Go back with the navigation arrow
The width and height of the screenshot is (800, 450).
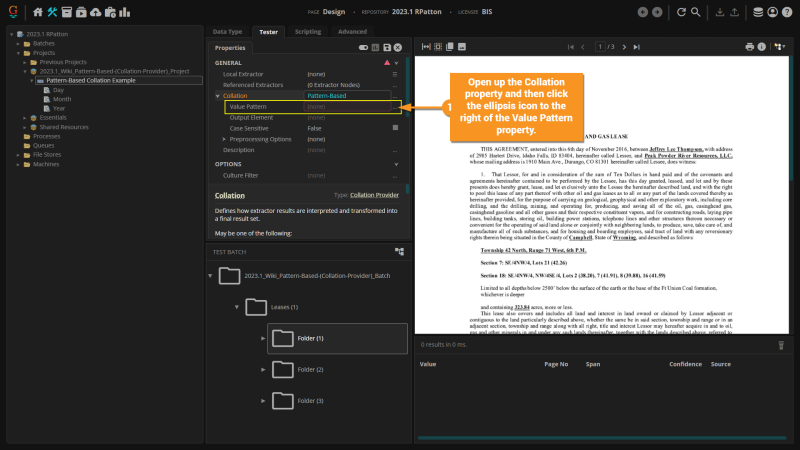pos(643,12)
